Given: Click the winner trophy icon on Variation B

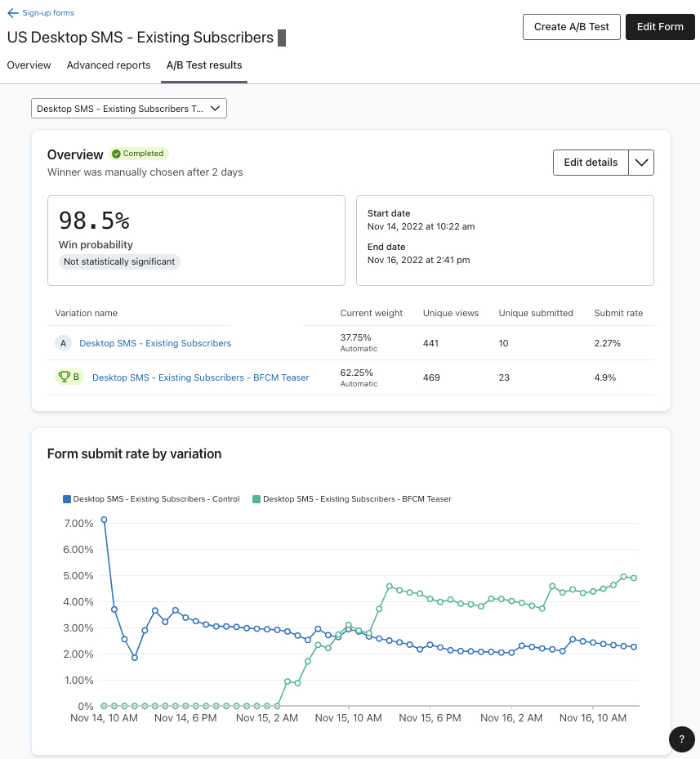Looking at the screenshot, I should 65,377.
